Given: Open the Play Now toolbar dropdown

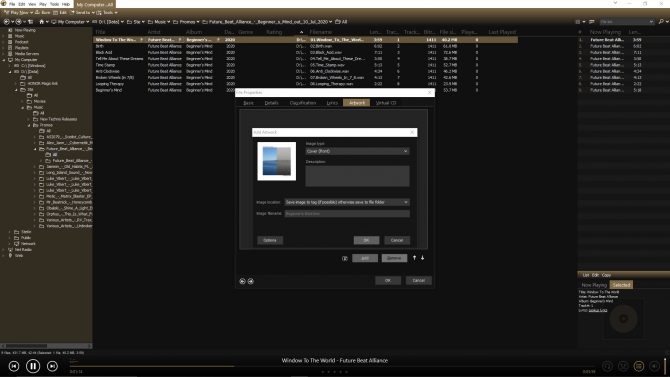Looking at the screenshot, I should (31, 13).
